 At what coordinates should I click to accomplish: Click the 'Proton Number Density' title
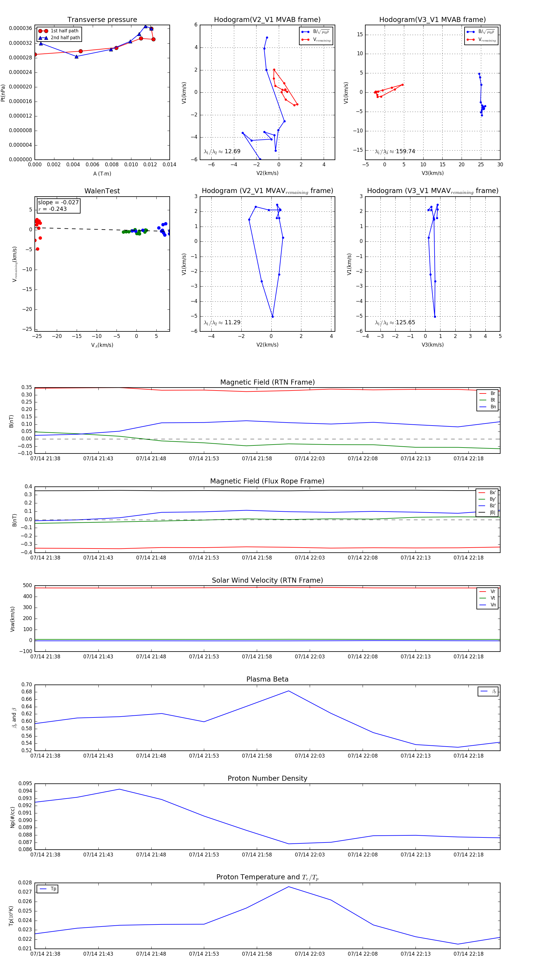tap(267, 778)
